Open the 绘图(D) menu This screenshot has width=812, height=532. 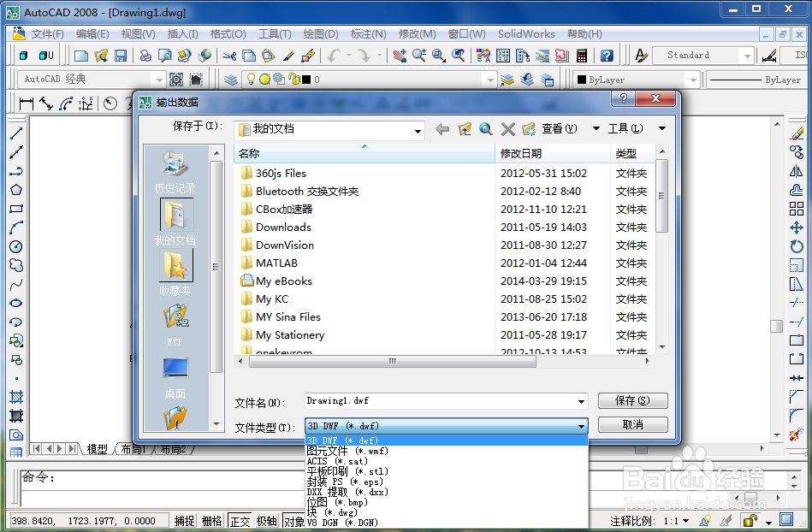tap(321, 34)
